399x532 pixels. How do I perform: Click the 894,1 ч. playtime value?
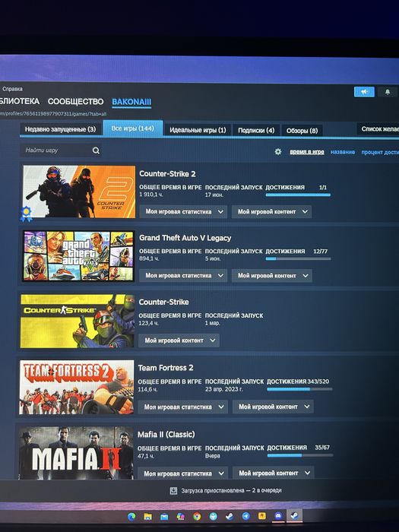click(149, 258)
